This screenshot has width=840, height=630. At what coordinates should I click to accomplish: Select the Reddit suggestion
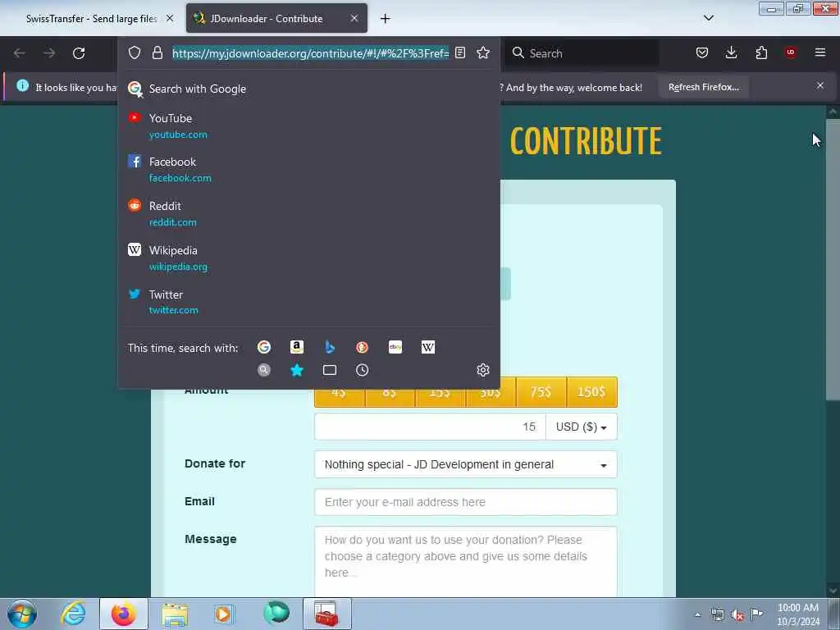[x=308, y=214]
